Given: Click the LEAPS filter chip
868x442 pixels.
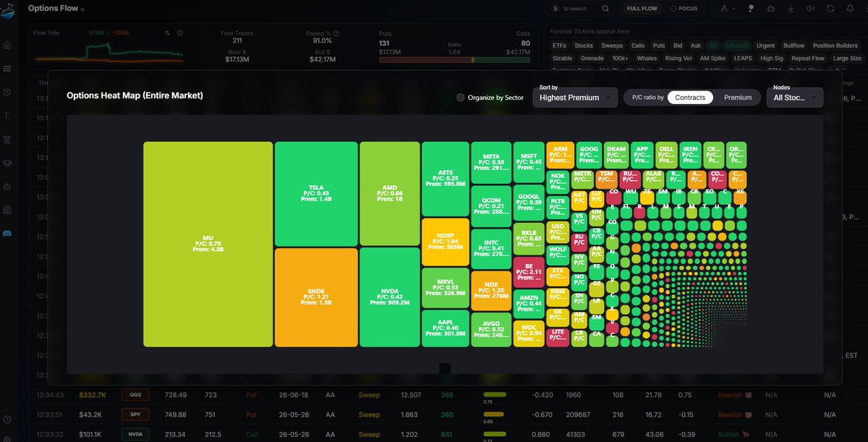Looking at the screenshot, I should pos(742,58).
